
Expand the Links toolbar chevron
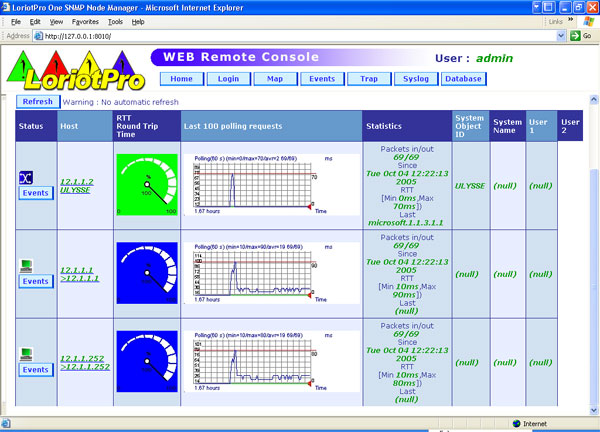point(571,19)
